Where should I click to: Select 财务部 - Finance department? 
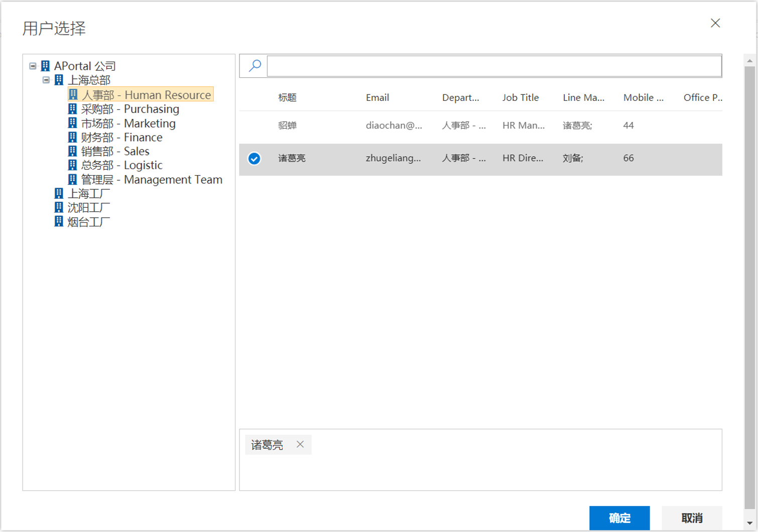pos(121,137)
